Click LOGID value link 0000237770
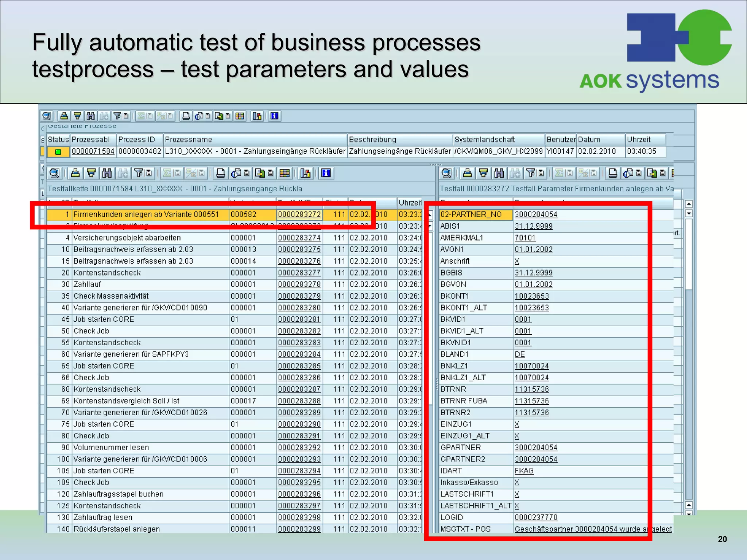This screenshot has height=560, width=747. [x=536, y=517]
